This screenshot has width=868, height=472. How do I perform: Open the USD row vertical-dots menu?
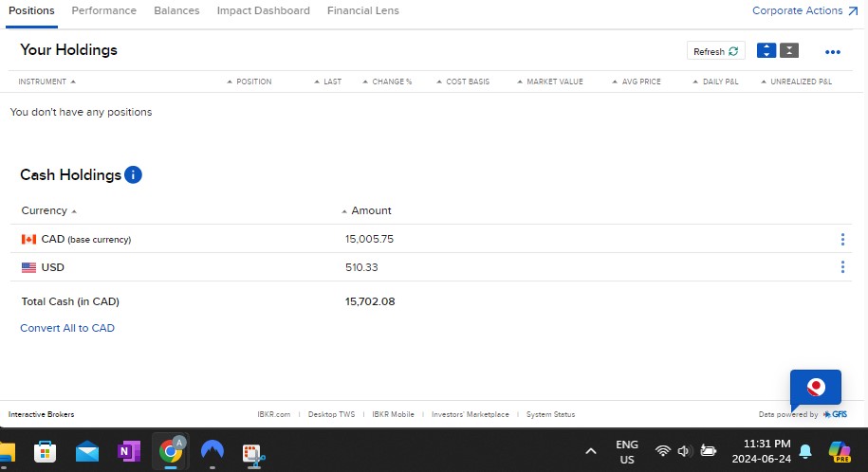point(842,267)
